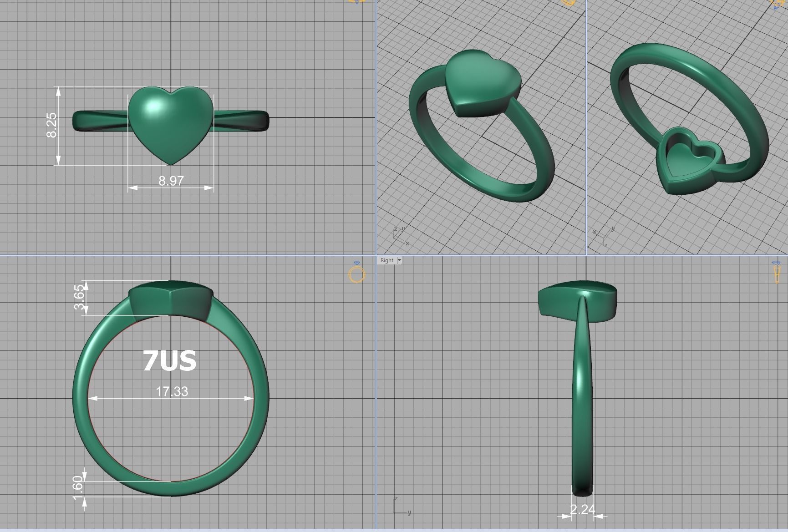This screenshot has height=532, width=788.
Task: Select the 2.24 band width dimension
Action: click(582, 510)
